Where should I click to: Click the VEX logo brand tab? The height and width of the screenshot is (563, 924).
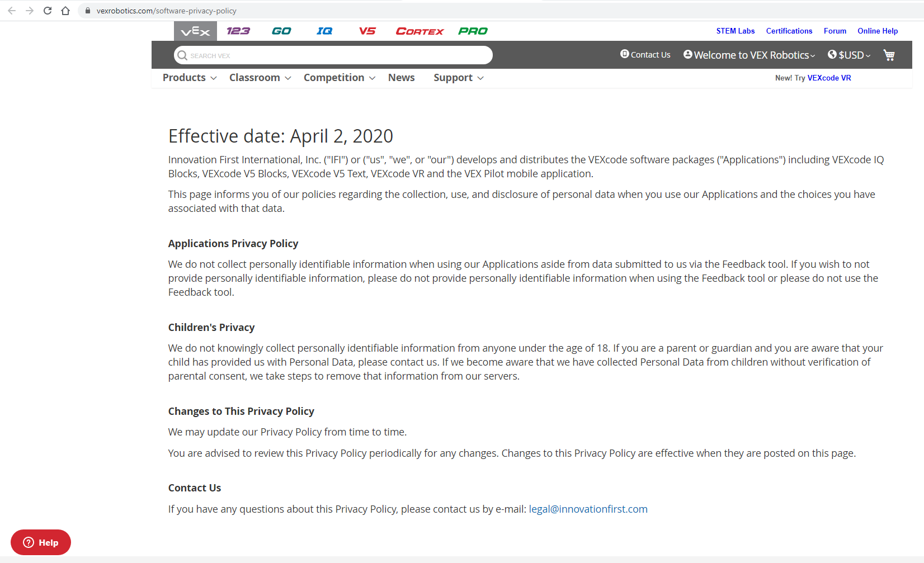pos(195,31)
